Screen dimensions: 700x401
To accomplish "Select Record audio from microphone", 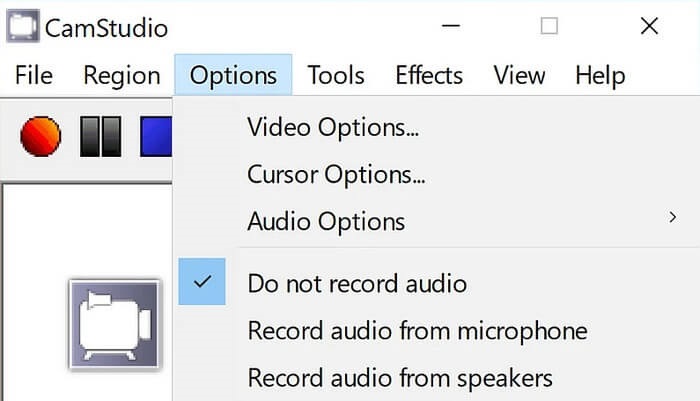I will click(437, 331).
